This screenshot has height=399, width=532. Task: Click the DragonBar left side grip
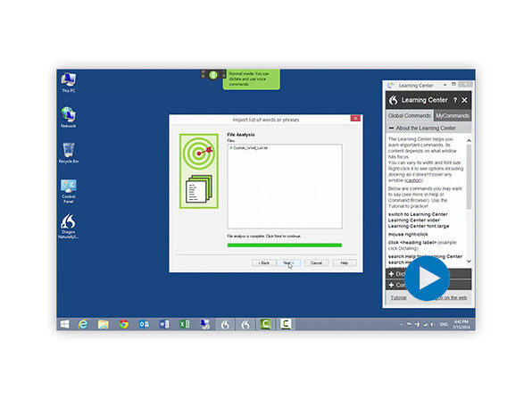204,74
